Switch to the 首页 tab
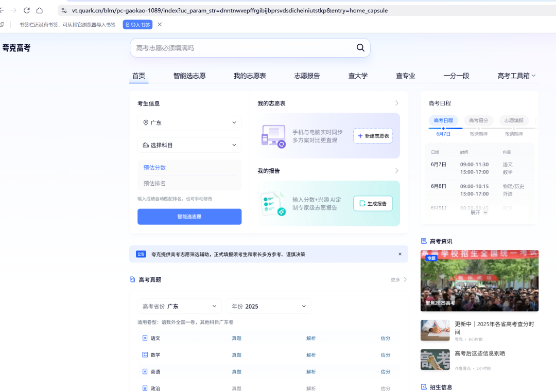The image size is (556, 392). [138, 76]
